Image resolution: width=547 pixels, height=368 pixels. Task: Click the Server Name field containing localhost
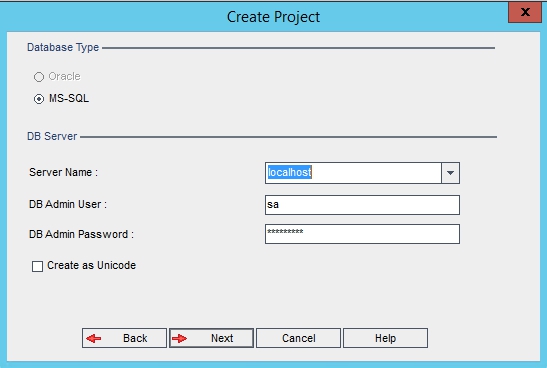(353, 173)
